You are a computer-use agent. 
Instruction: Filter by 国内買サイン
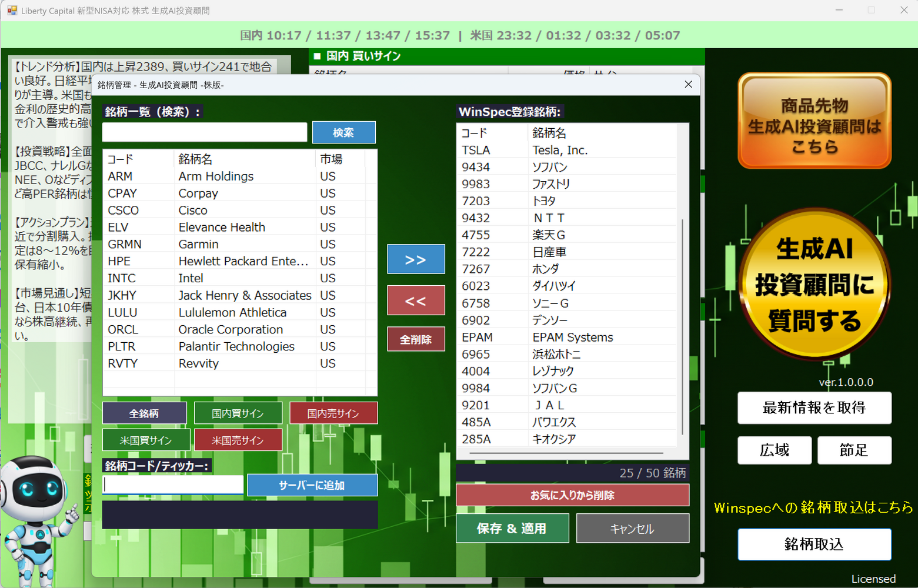tap(238, 413)
